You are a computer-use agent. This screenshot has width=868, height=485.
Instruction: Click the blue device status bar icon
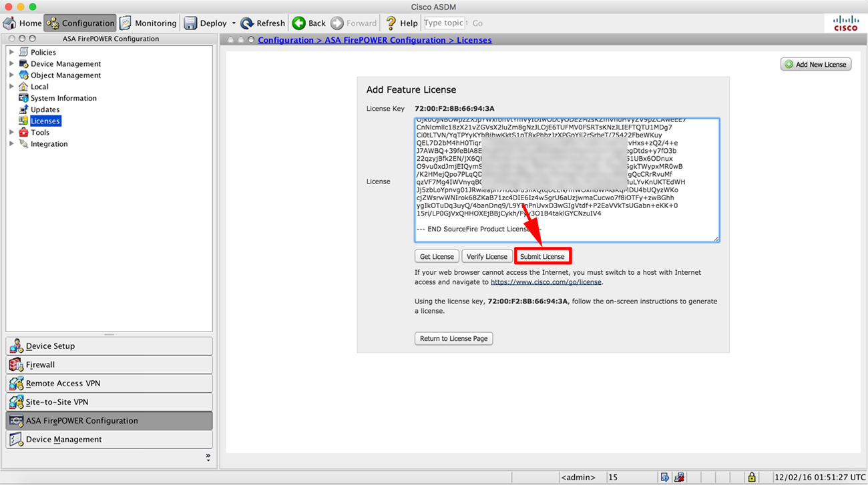click(x=664, y=477)
